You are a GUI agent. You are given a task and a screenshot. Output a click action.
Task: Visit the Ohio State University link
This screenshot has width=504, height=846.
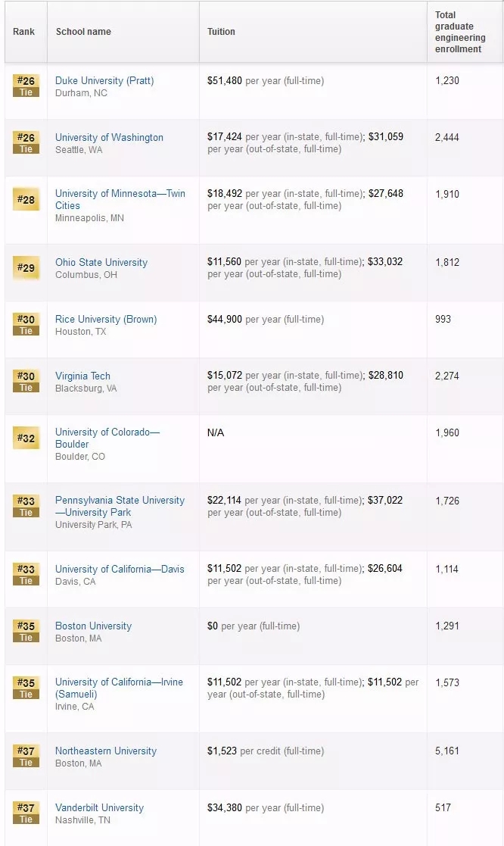101,263
